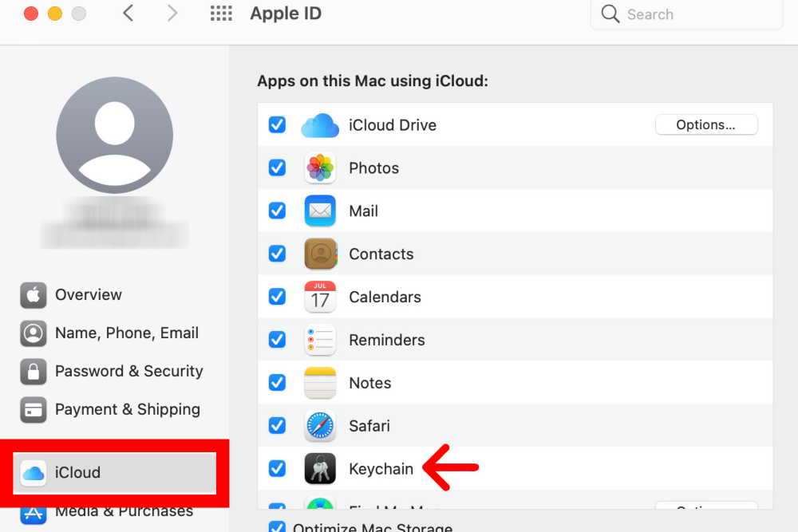Click the Reminders label text
This screenshot has width=798, height=532.
click(x=387, y=340)
